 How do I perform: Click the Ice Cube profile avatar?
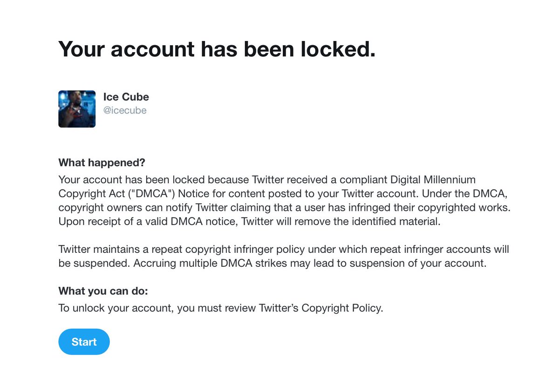tap(77, 109)
